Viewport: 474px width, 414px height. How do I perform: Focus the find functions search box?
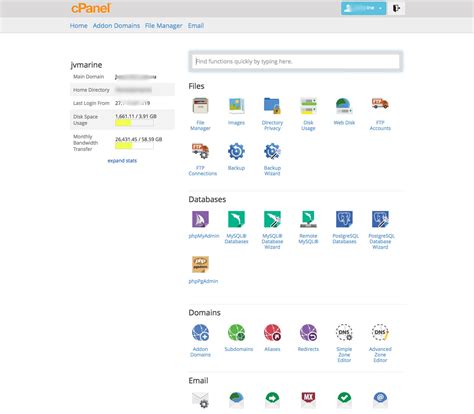point(296,61)
